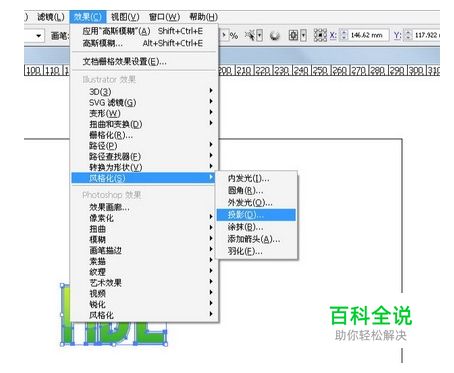Choose 内发光(I)... from the submenu
The height and width of the screenshot is (373, 454).
pos(256,179)
